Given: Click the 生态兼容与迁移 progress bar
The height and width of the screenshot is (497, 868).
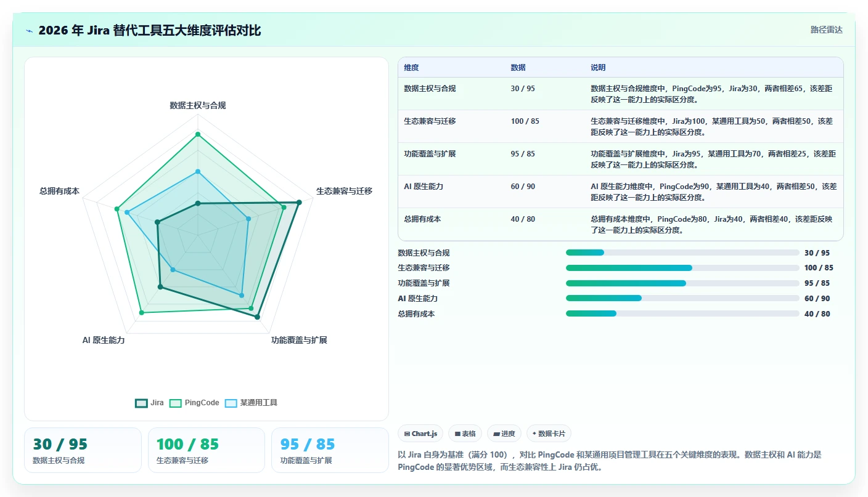Looking at the screenshot, I should 682,268.
